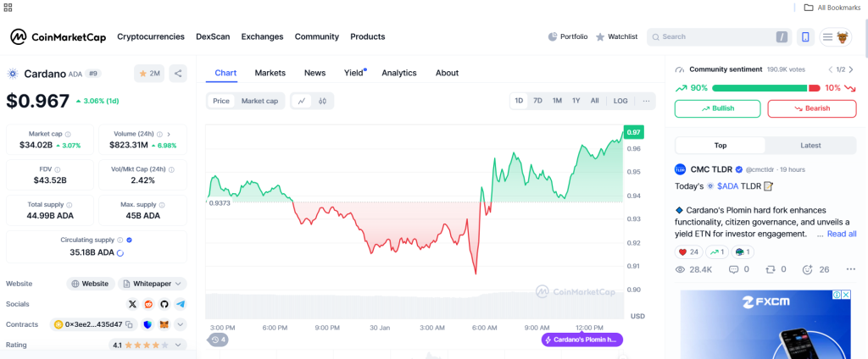Show Market cap info tooltip icon
The width and height of the screenshot is (868, 359).
[x=68, y=134]
